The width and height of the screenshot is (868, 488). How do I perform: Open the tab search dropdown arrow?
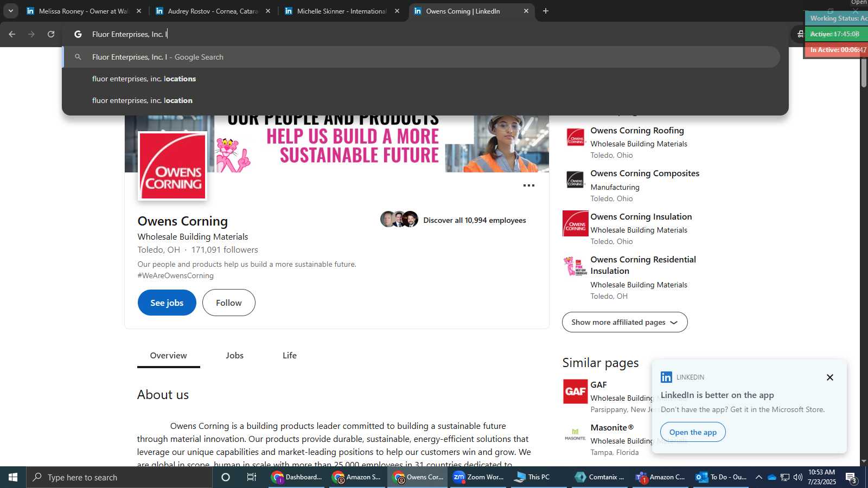(x=10, y=11)
